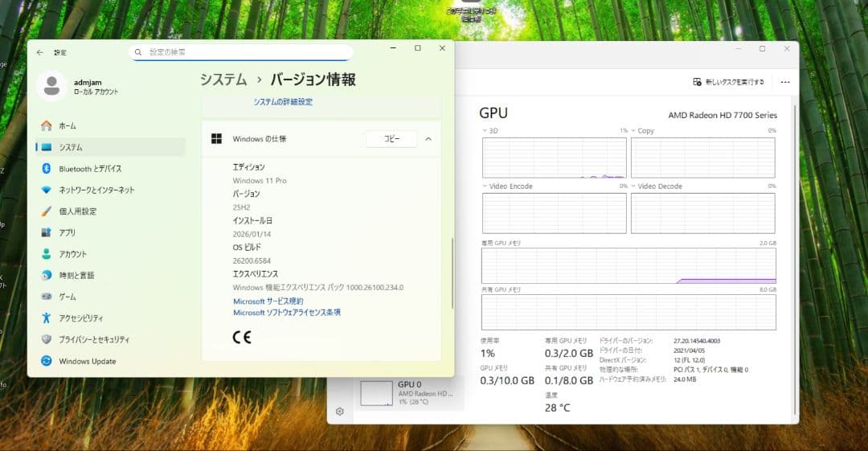868x451 pixels.
Task: Click 新しいタスクを実行する in Task Manager
Action: click(728, 82)
